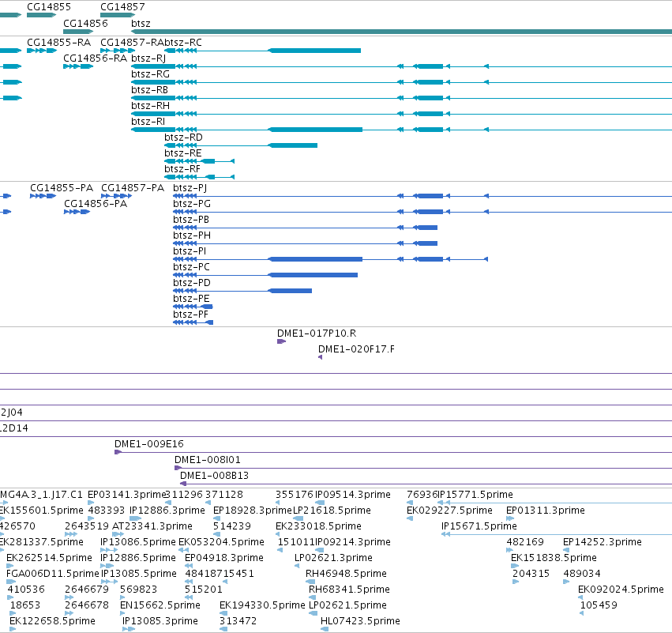This screenshot has height=633, width=672.
Task: Click the large coding exon of btsz-PC
Action: (313, 275)
